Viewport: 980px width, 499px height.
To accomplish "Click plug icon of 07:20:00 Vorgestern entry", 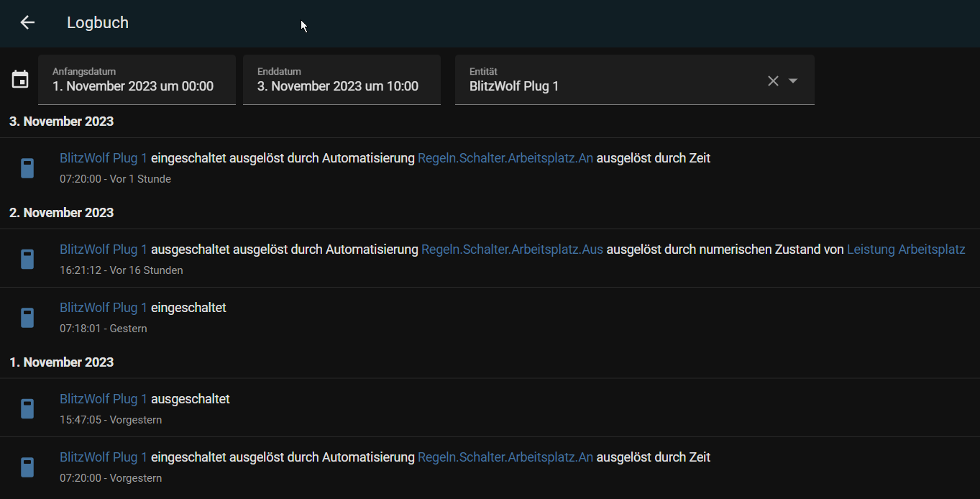I will point(27,467).
